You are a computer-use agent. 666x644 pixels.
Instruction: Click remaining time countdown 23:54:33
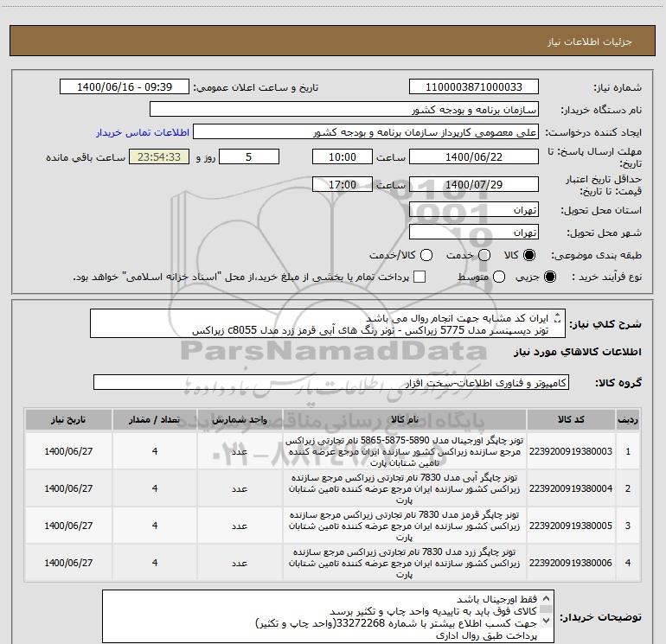pyautogui.click(x=159, y=157)
